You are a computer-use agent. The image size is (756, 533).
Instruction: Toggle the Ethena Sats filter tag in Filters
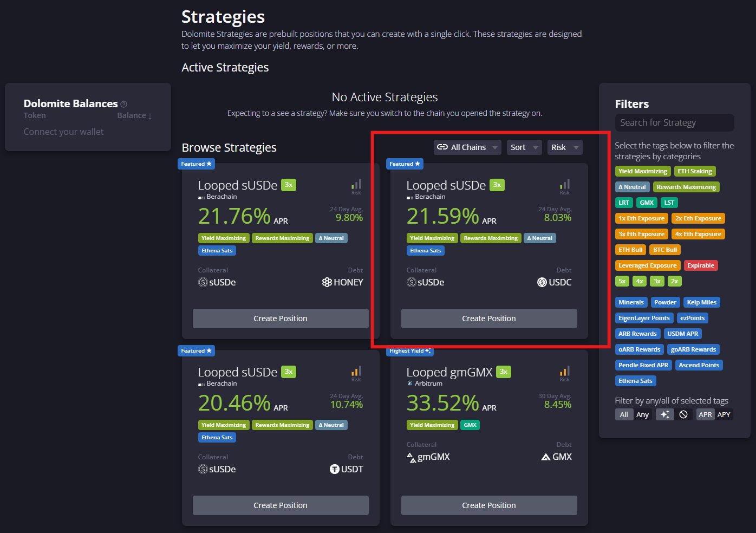[635, 381]
